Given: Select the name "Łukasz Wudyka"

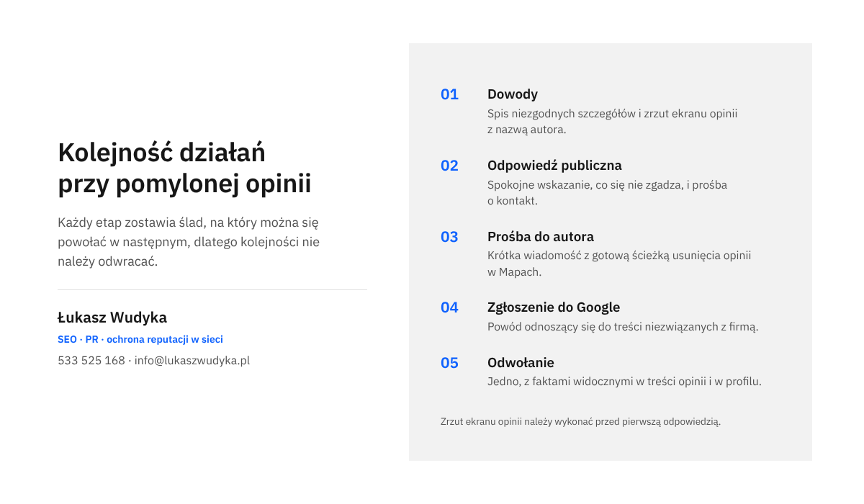Looking at the screenshot, I should [x=112, y=318].
